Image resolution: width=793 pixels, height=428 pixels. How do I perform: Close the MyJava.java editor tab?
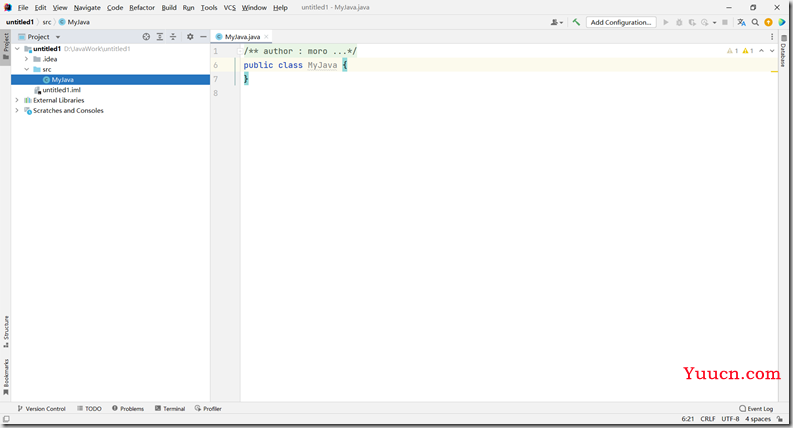(267, 37)
